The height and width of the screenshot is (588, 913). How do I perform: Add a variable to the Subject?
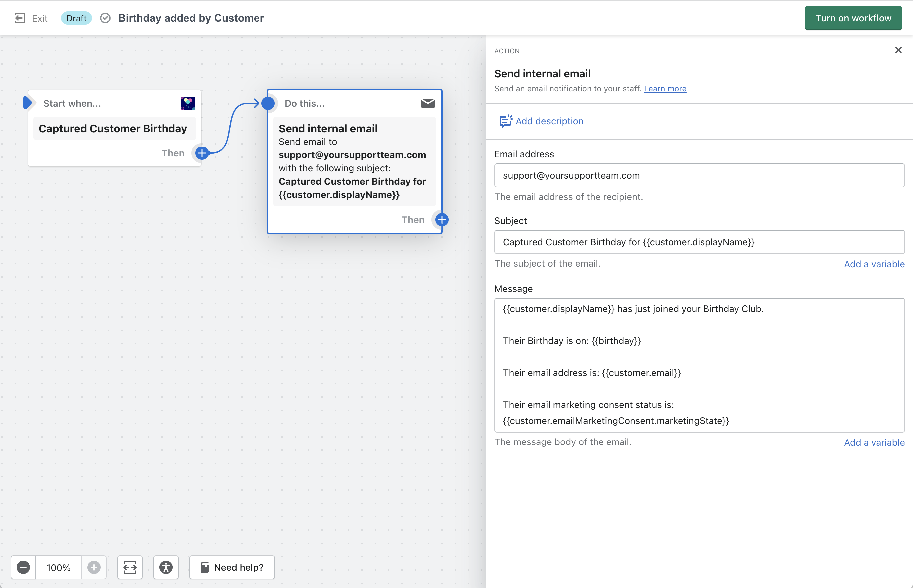tap(874, 264)
